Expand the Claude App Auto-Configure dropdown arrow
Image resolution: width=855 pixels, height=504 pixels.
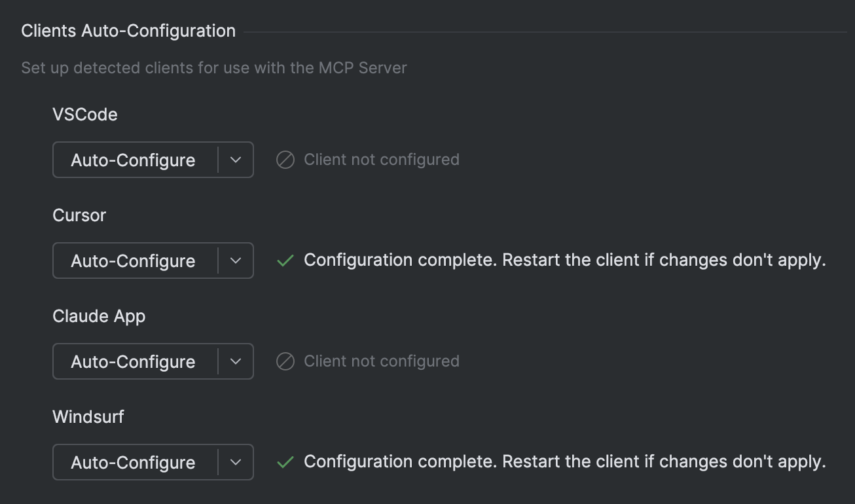point(236,362)
